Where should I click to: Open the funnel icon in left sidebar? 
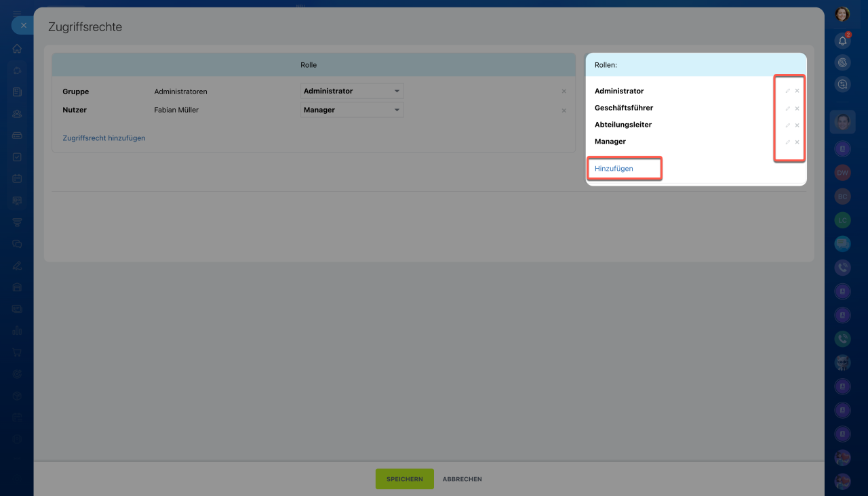[17, 222]
